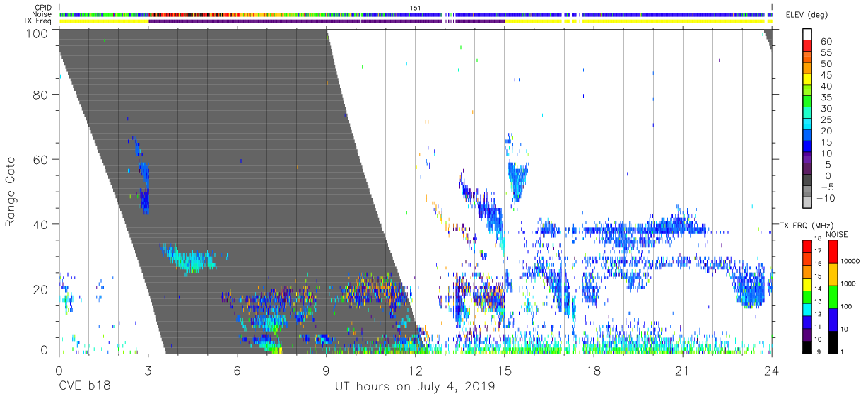
Task: Click the red segment of the ELEV color bar
Action: point(808,47)
